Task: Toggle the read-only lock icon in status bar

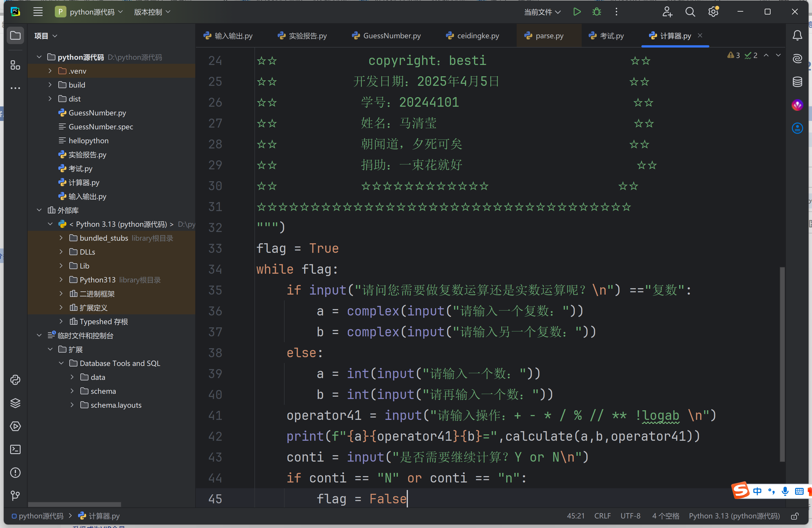Action: pyautogui.click(x=795, y=516)
